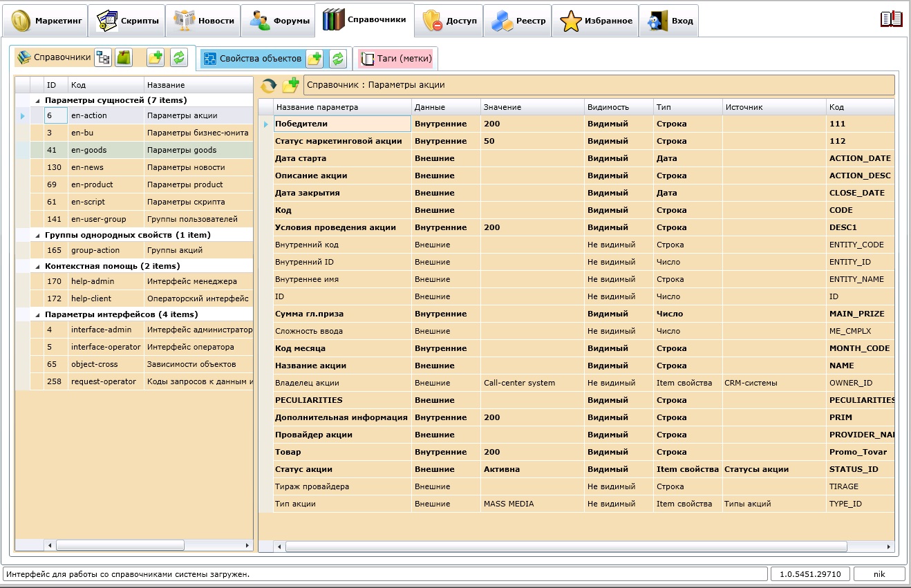Sort by Источник column header
Viewport: 911px width, 588px height.
pos(774,107)
